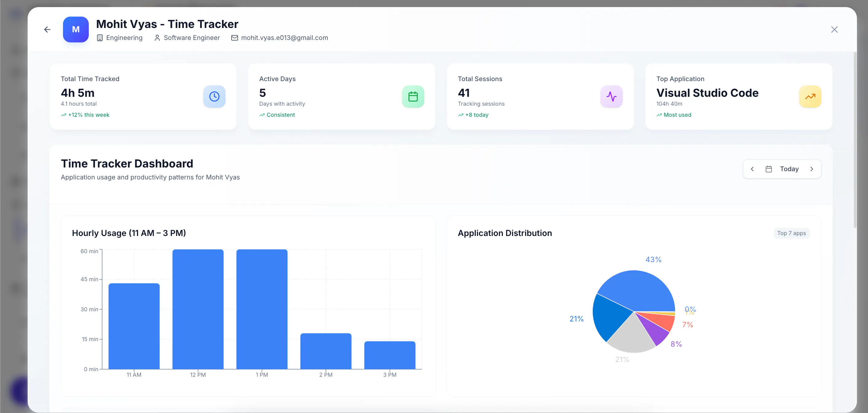Screen dimensions: 868x413
Task: Click the email envelope icon
Action: pos(235,38)
